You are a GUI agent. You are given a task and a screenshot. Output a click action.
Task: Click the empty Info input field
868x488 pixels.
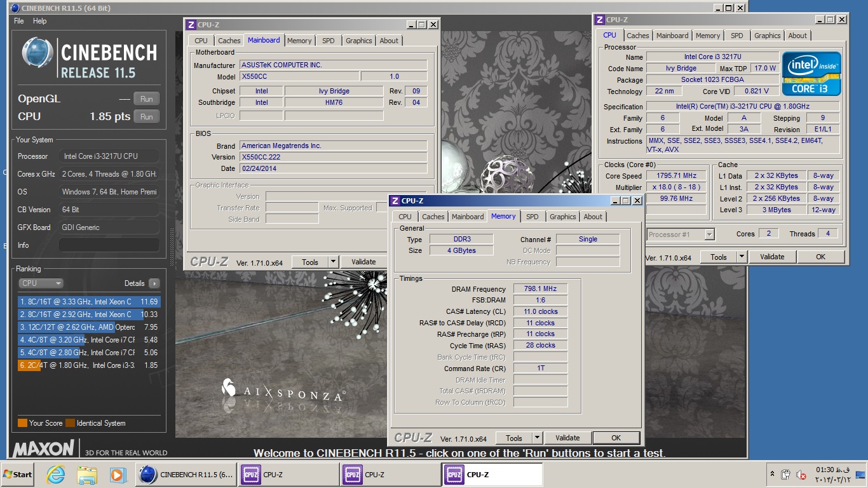point(109,245)
